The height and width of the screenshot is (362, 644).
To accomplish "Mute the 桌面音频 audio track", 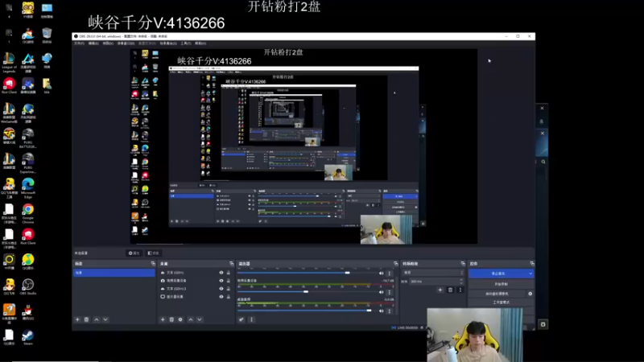I will click(x=381, y=311).
